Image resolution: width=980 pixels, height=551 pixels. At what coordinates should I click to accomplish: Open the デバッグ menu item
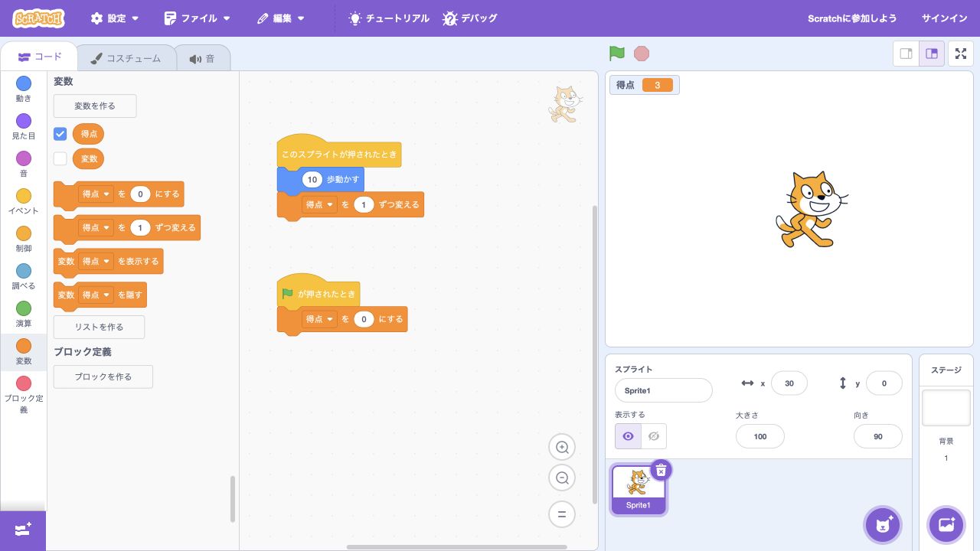(470, 18)
